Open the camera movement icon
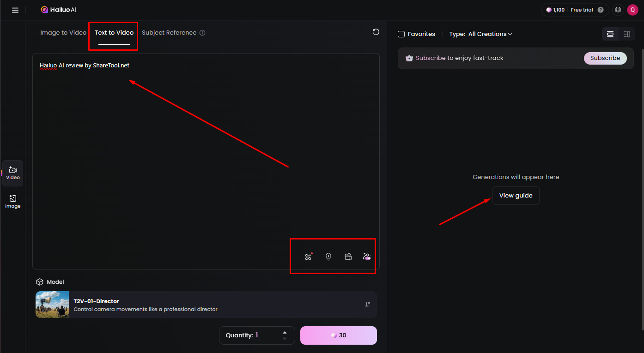Screen dimensions: 644x353 coord(348,257)
